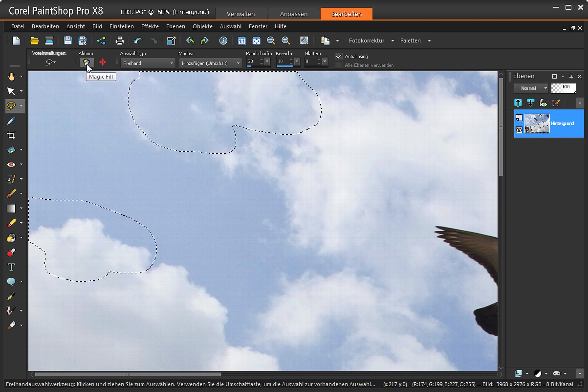Click the Bearbeiten workspace tab
The height and width of the screenshot is (392, 588).
click(346, 14)
